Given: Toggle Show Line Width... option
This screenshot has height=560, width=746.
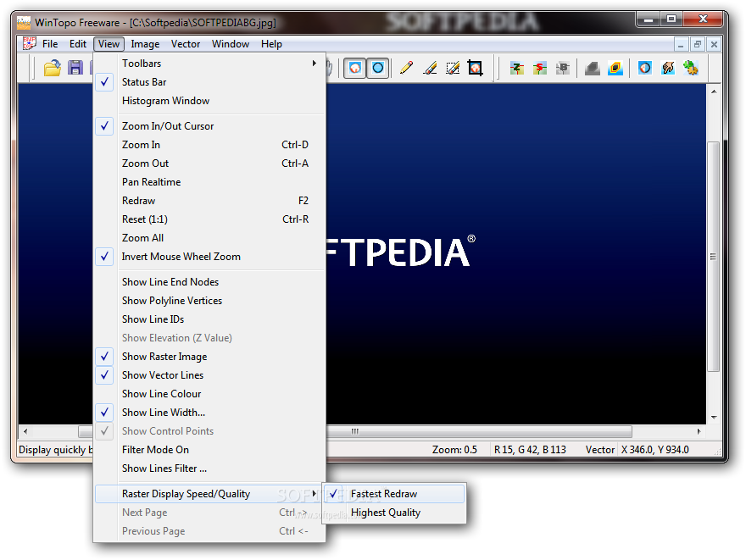Looking at the screenshot, I should (209, 413).
